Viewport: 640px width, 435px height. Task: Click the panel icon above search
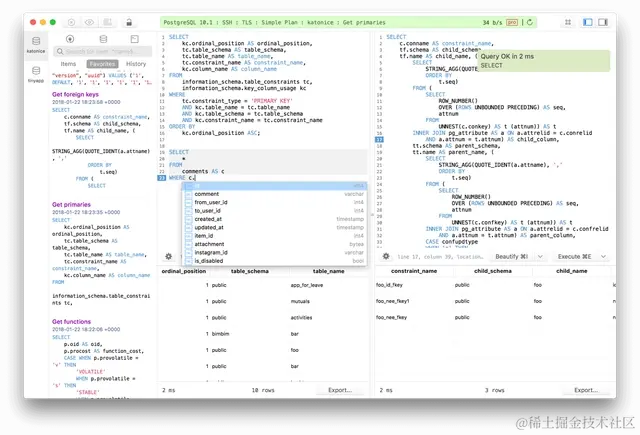[x=135, y=39]
